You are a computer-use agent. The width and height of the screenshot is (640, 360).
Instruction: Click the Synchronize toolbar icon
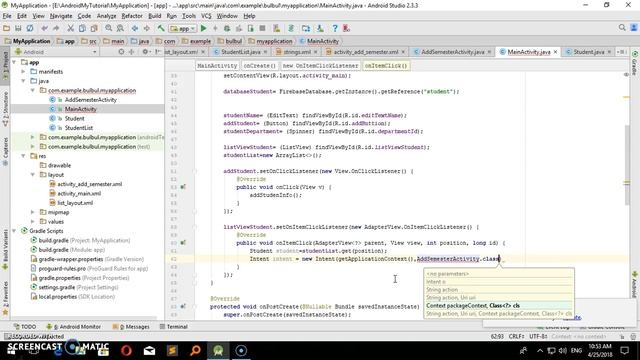click(x=30, y=28)
